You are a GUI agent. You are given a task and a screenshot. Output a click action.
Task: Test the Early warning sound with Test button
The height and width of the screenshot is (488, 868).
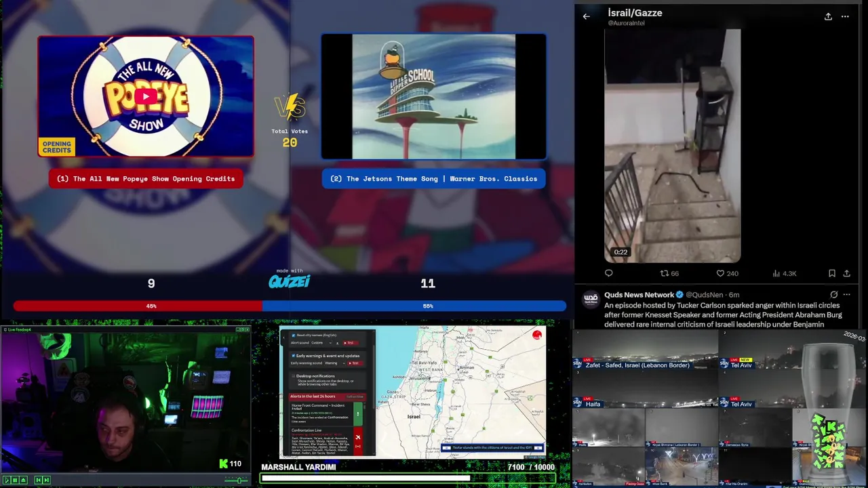(355, 363)
